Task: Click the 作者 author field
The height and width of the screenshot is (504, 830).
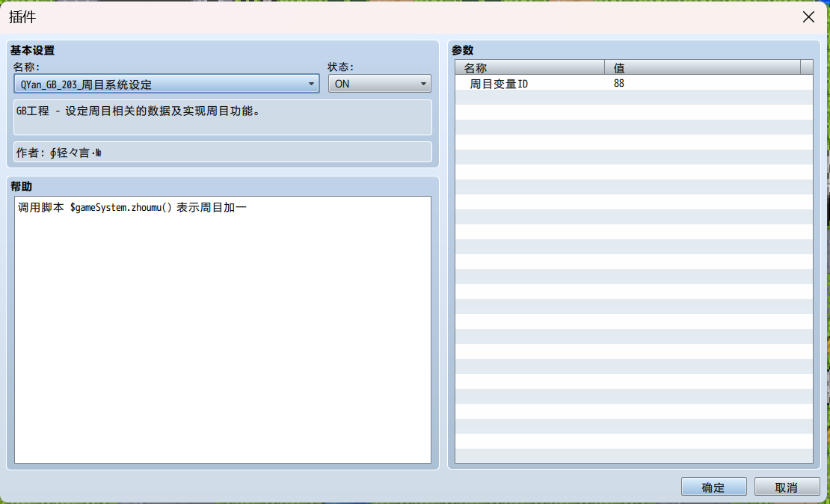Action: 222,152
